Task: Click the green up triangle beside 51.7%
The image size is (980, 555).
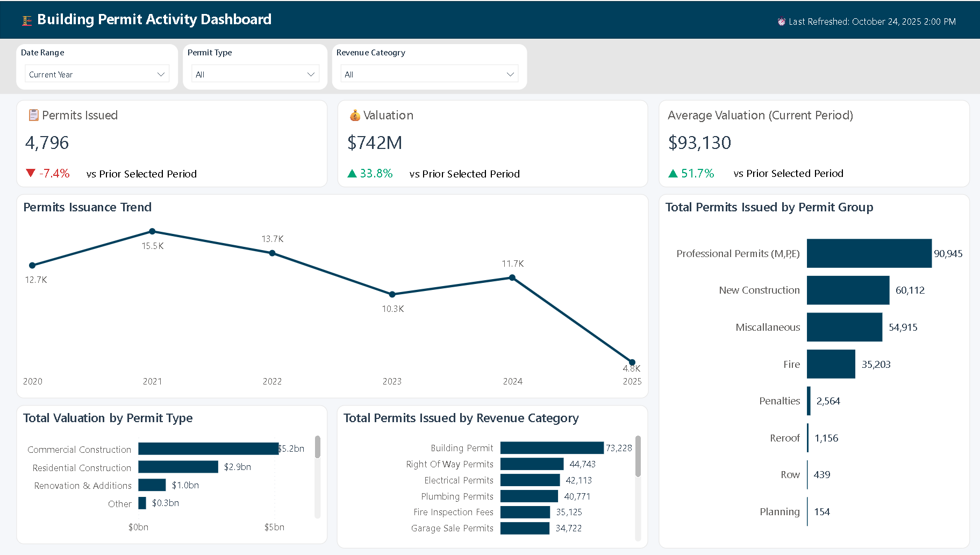Action: (673, 173)
